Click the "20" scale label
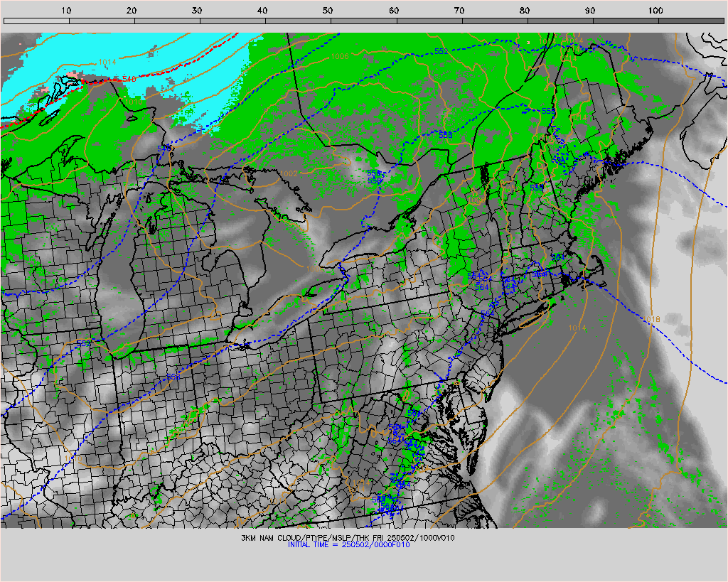The width and height of the screenshot is (728, 582). (132, 10)
